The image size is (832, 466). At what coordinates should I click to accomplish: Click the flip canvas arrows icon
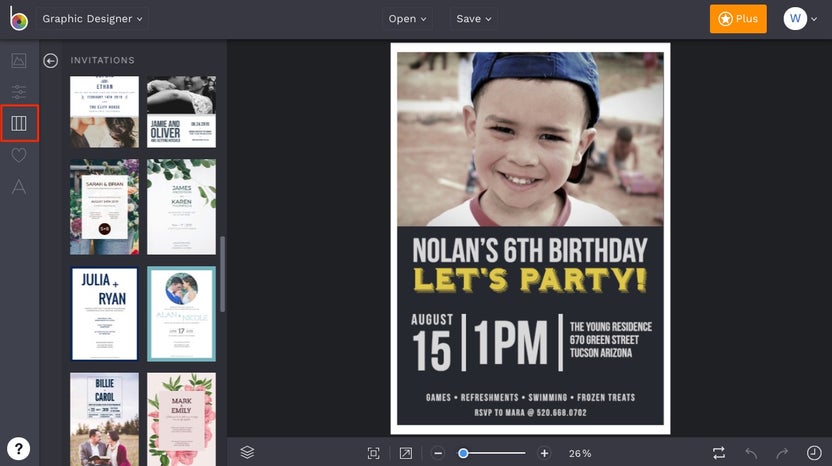click(718, 453)
